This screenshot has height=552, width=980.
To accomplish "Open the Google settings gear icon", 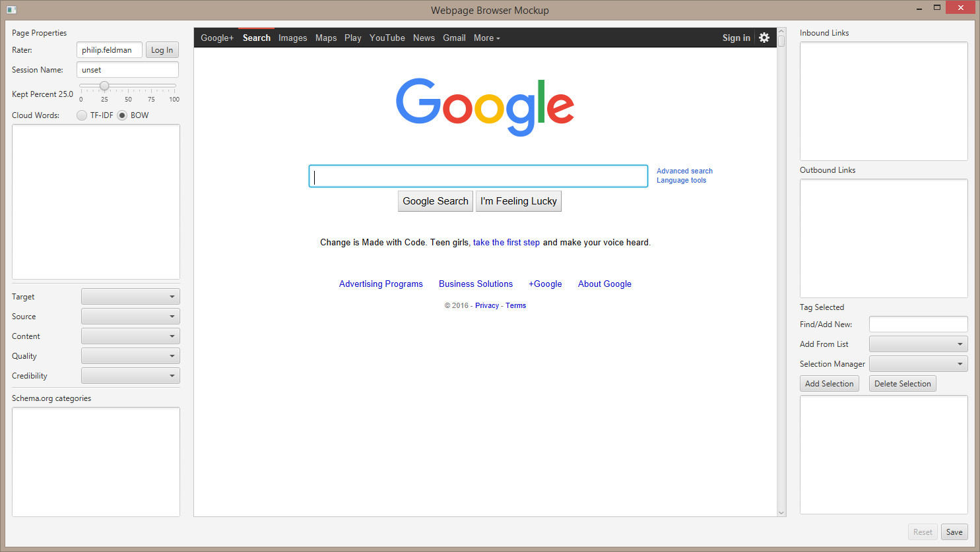I will (x=764, y=38).
